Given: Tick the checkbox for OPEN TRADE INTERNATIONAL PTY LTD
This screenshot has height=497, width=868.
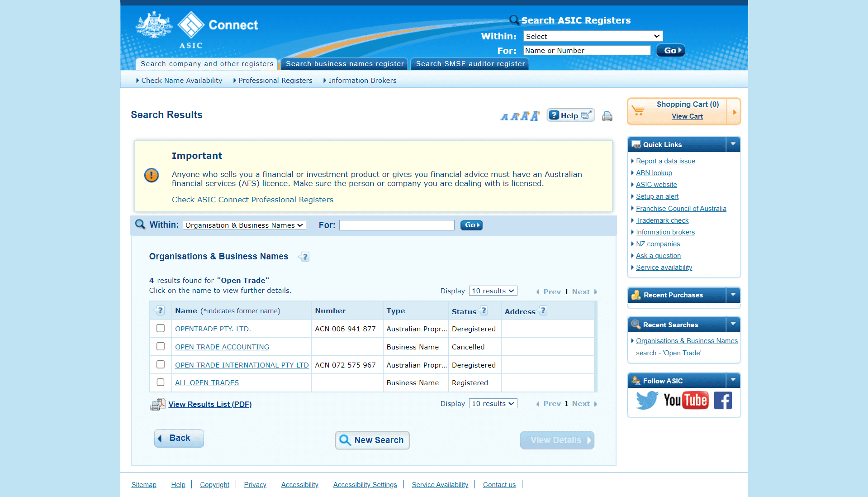Looking at the screenshot, I should (161, 364).
